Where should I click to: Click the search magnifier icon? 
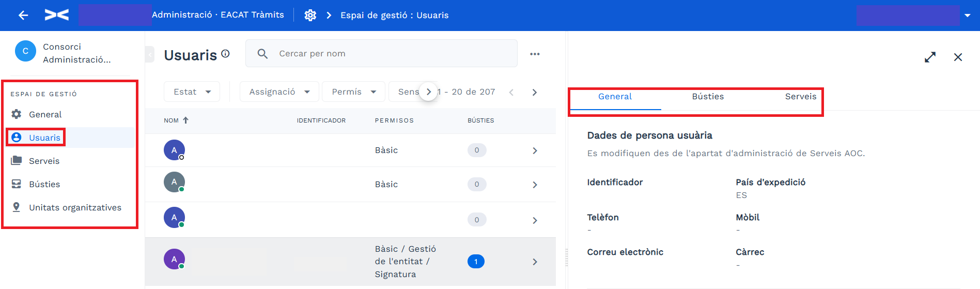tap(262, 53)
